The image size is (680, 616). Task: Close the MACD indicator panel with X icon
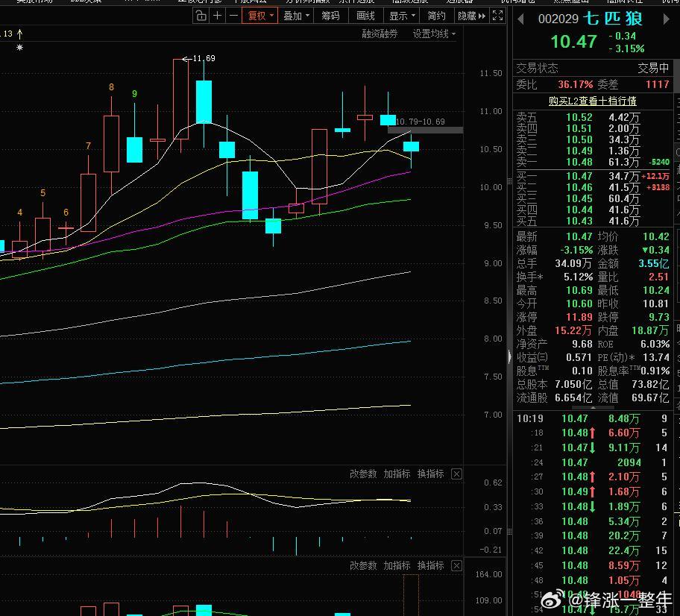[x=456, y=474]
